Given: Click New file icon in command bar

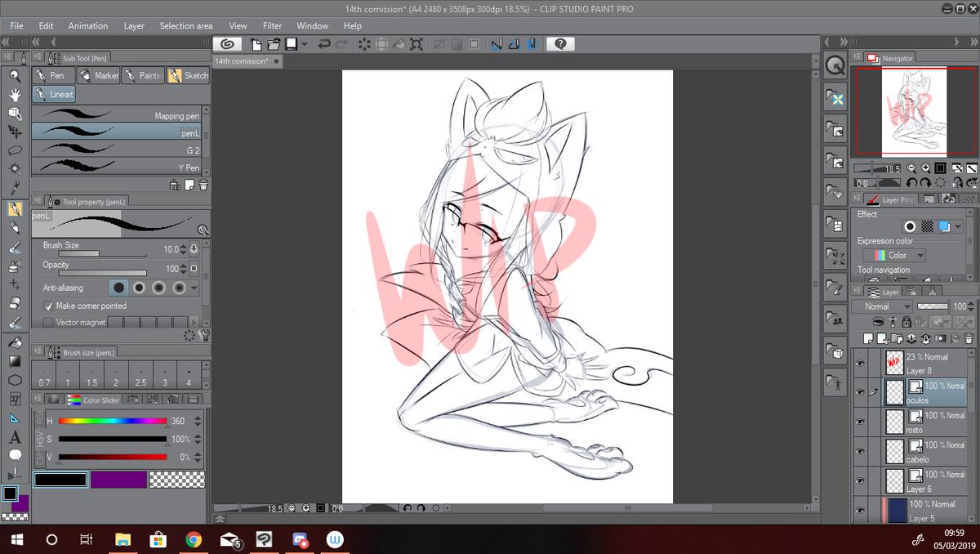Looking at the screenshot, I should click(256, 44).
